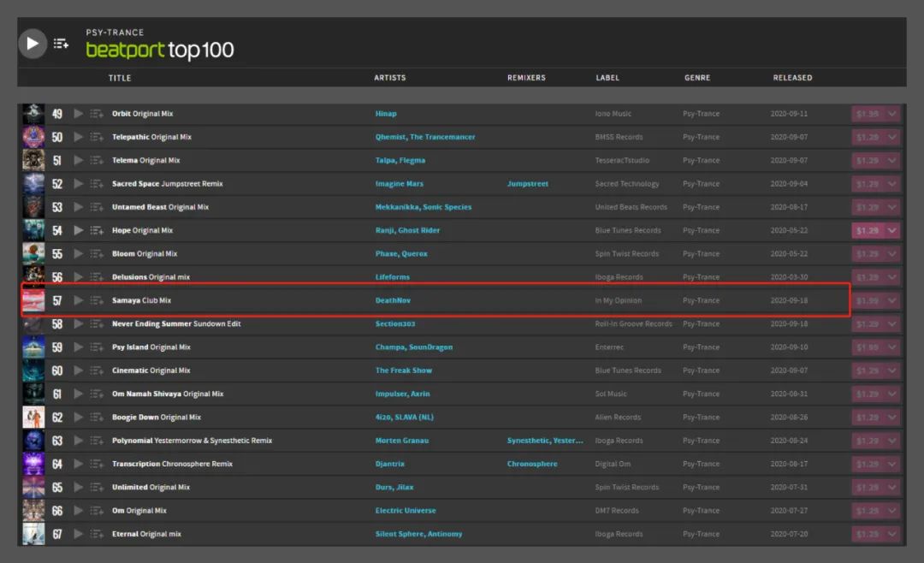Open the Jumpstreet remixer link
Viewport: 924px width, 563px height.
[527, 184]
